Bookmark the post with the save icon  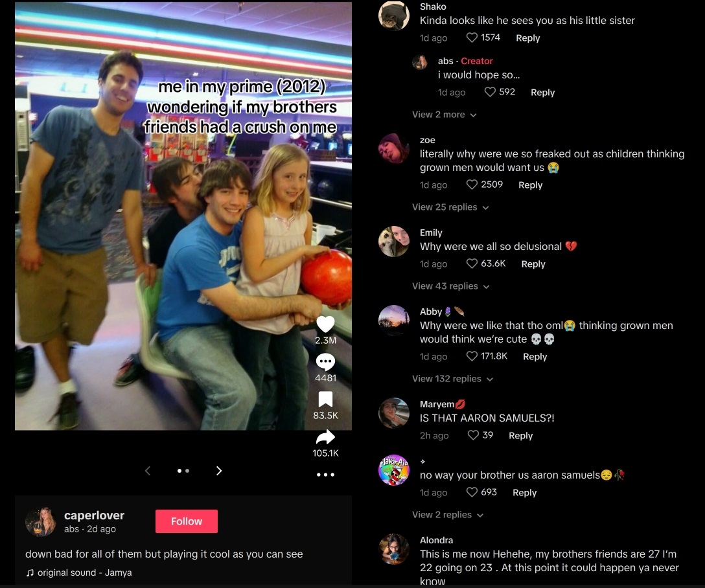click(325, 400)
